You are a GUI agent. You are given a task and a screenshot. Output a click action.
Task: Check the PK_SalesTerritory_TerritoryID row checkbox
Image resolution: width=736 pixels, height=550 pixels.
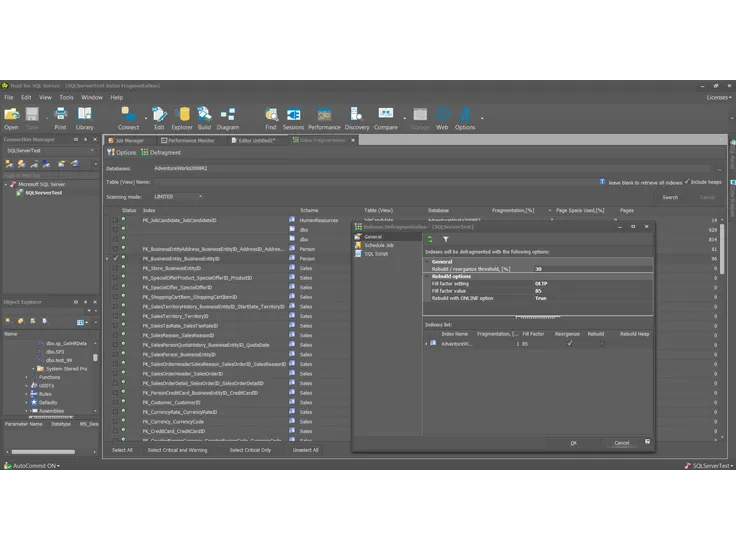[115, 316]
